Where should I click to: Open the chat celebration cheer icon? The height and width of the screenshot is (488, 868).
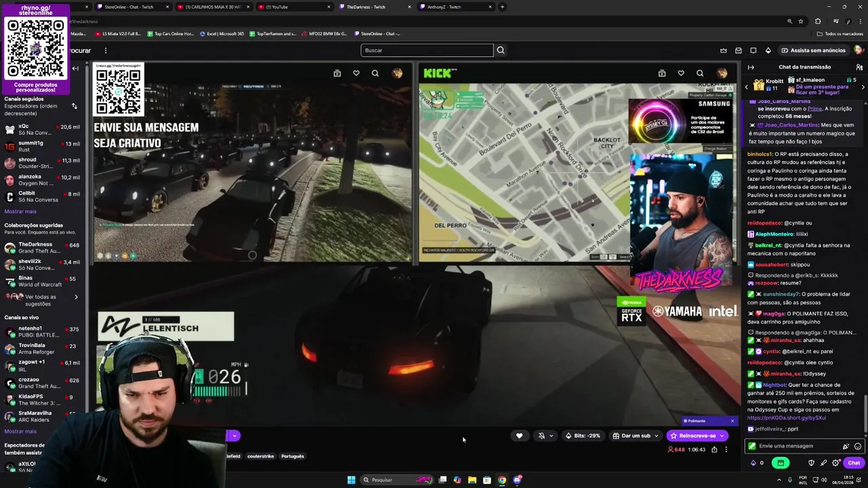click(846, 446)
